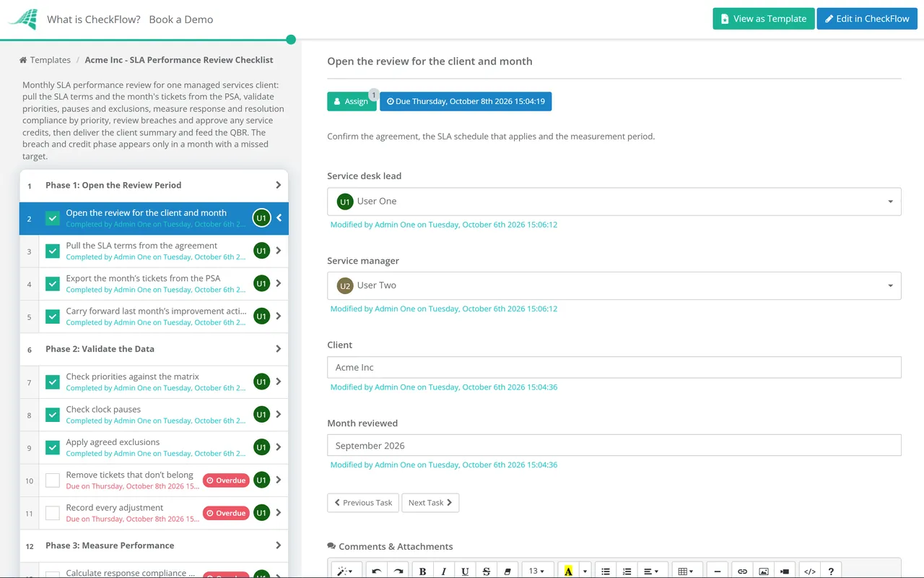
Task: Go to Next Task
Action: [430, 503]
